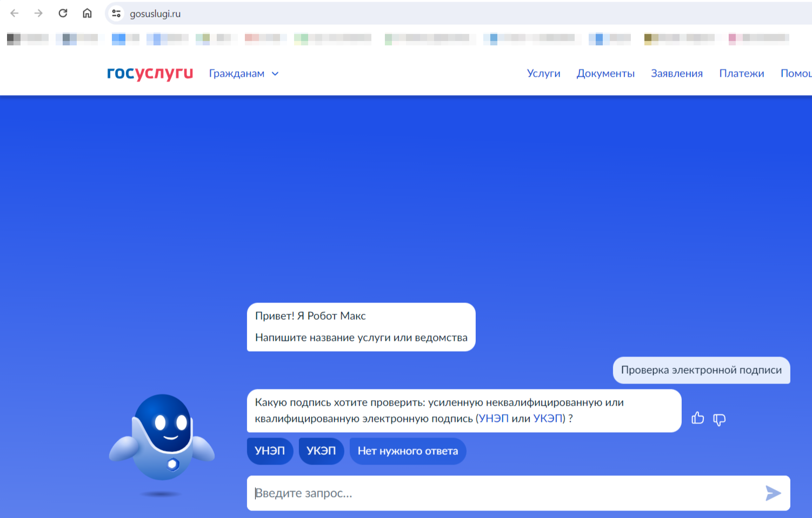Viewport: 812px width, 518px height.
Task: Select Нет нужного ответа button
Action: [x=408, y=451]
